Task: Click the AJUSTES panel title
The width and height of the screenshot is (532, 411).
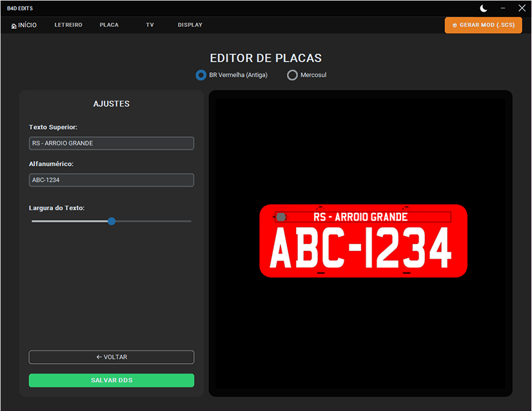Action: tap(112, 104)
